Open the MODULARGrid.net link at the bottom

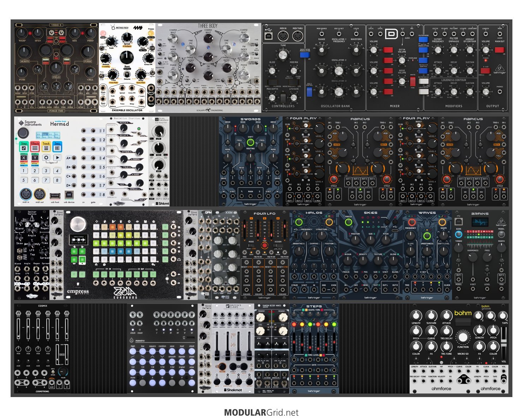click(261, 412)
